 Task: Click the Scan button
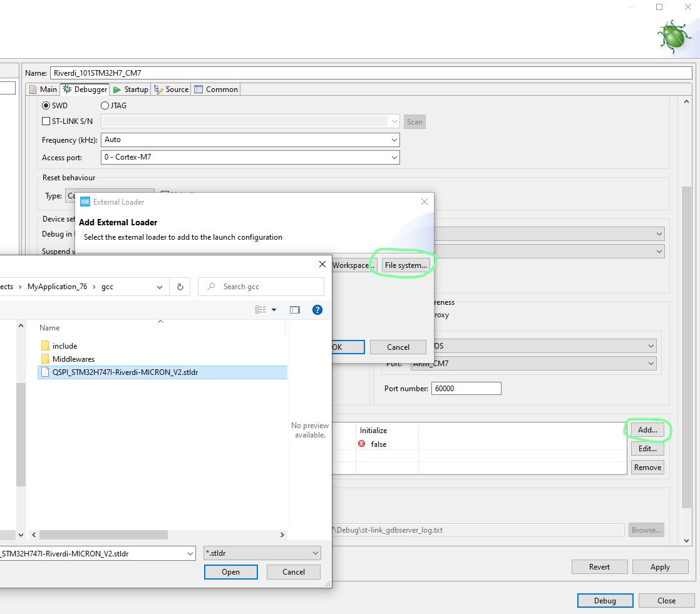[x=414, y=122]
